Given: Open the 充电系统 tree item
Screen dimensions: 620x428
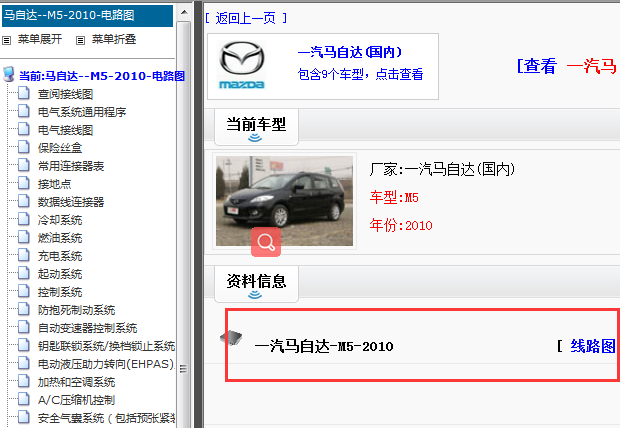Looking at the screenshot, I should [x=60, y=256].
